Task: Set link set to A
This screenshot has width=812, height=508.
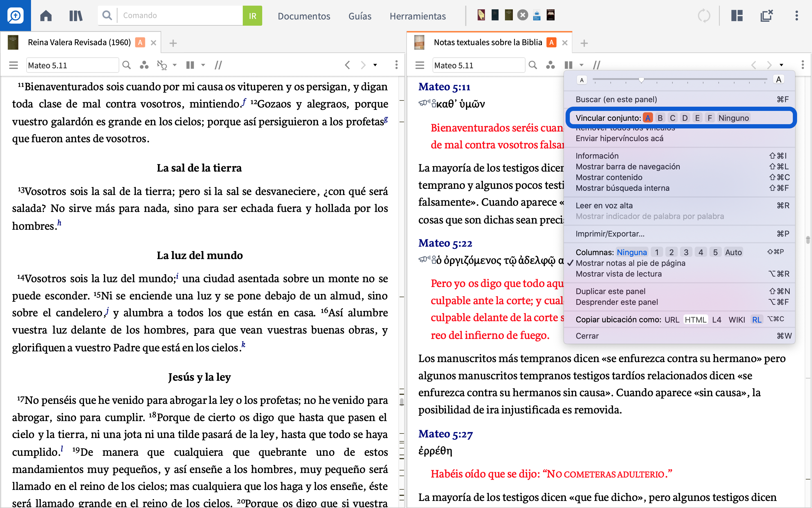Action: 648,118
